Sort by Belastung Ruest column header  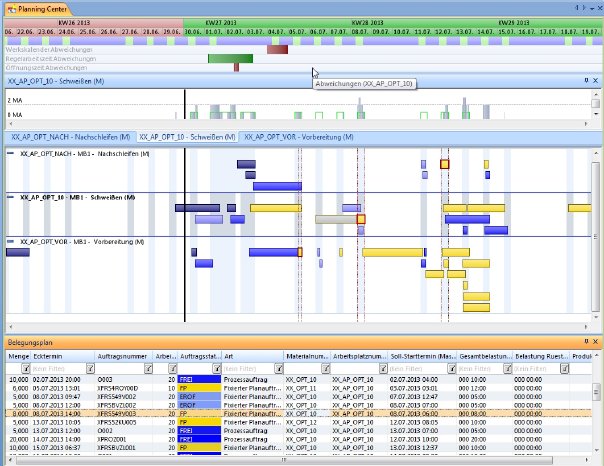click(541, 357)
